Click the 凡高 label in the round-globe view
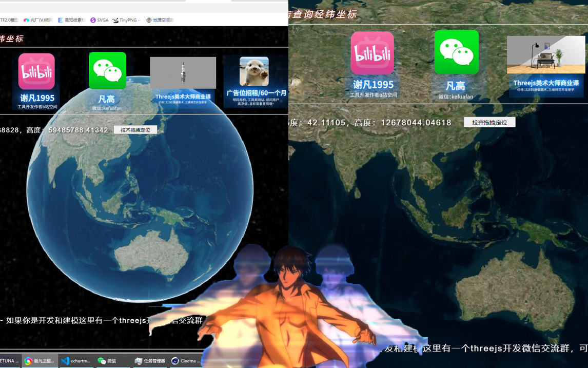The width and height of the screenshot is (588, 368). (107, 100)
